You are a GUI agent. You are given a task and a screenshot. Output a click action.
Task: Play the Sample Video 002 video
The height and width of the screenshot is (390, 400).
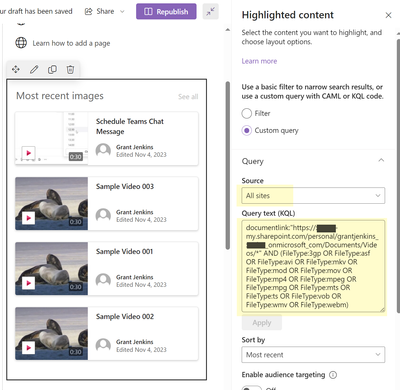[x=29, y=348]
